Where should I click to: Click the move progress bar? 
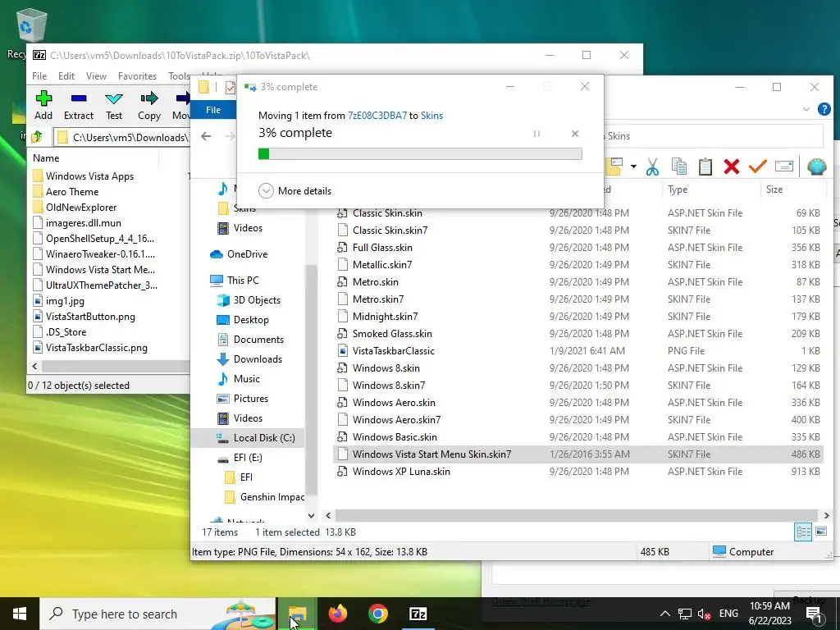420,153
